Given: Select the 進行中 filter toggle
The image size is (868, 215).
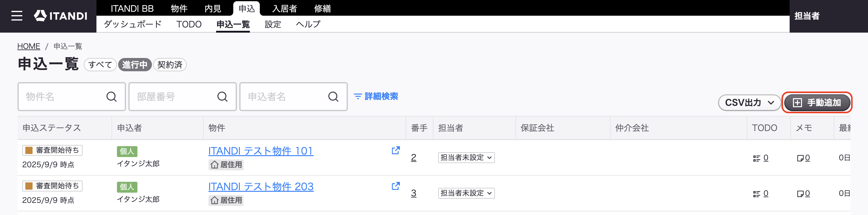Looking at the screenshot, I should coord(135,65).
